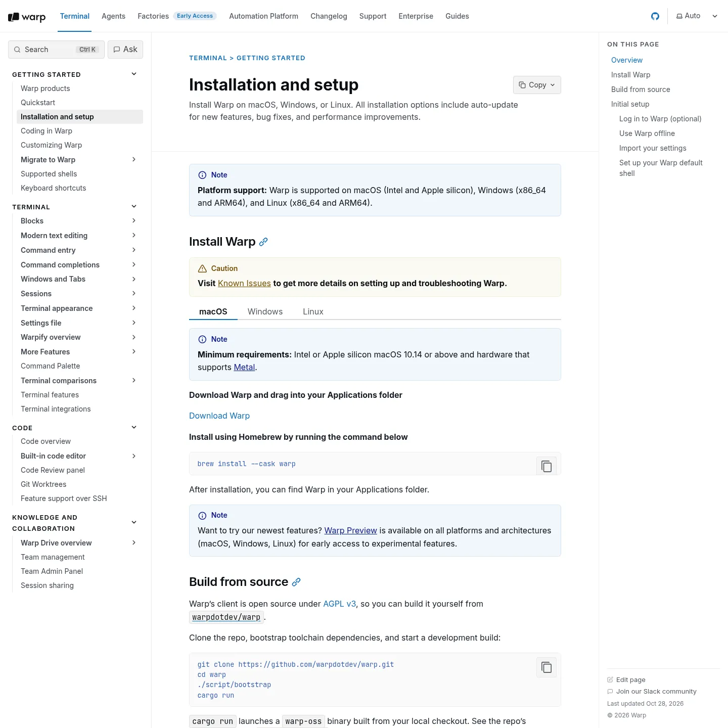Open the Edit page link

pos(626,680)
